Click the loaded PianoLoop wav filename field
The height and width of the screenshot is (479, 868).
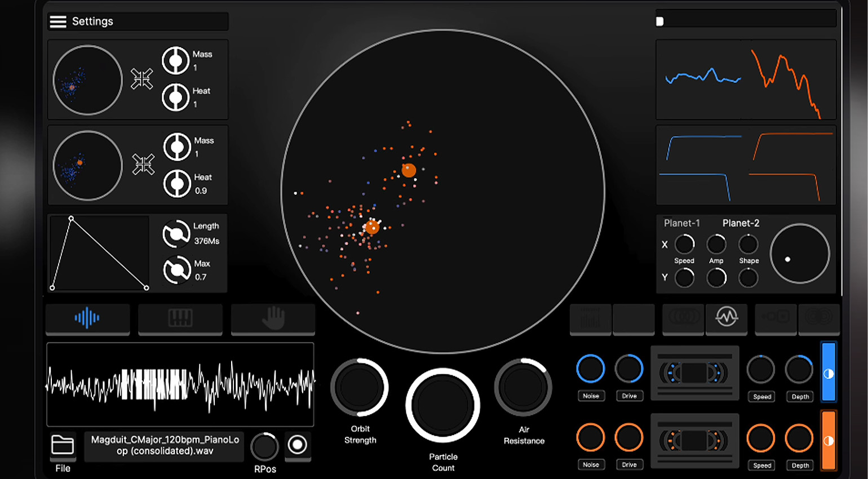[165, 446]
